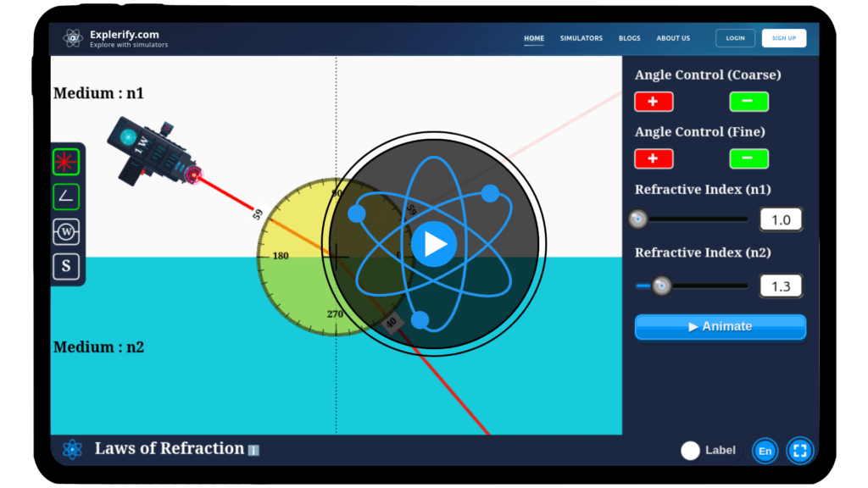Viewport: 868px width, 488px height.
Task: Click the laser burst icon in left toolbar
Action: [66, 161]
